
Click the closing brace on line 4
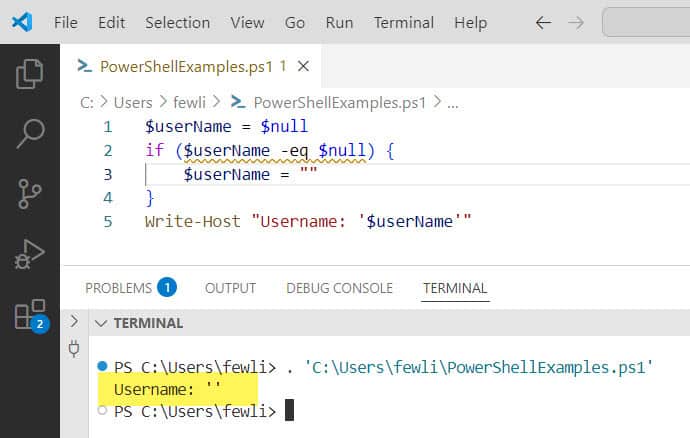pyautogui.click(x=150, y=198)
